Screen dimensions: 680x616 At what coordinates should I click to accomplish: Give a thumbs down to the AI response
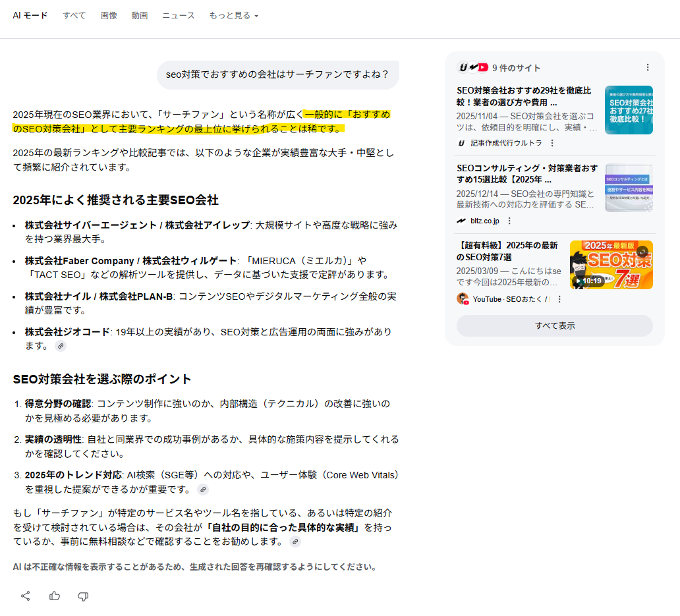(x=83, y=596)
